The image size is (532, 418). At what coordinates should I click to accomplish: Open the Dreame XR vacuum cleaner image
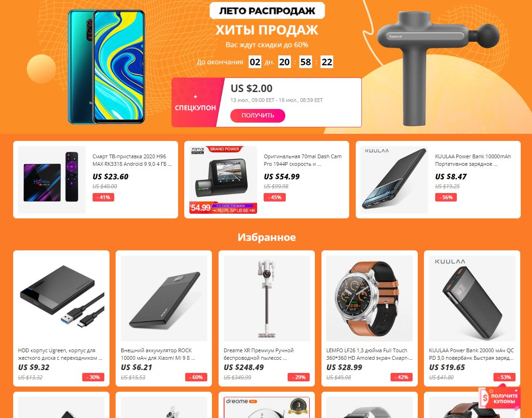point(266,298)
